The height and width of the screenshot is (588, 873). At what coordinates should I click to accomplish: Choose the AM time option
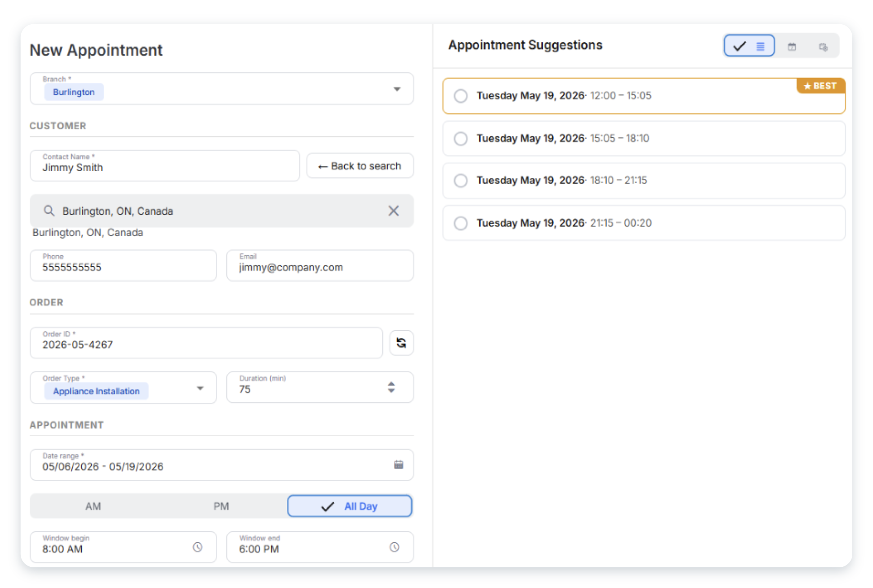pyautogui.click(x=93, y=506)
